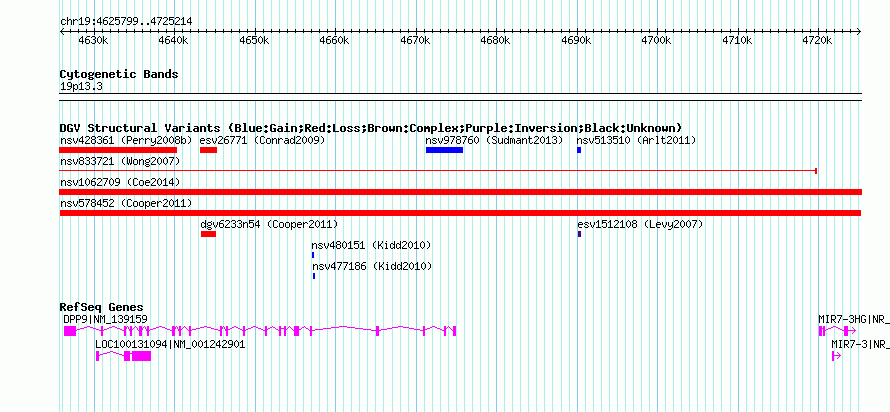The image size is (890, 412).
Task: Open the dgv6233n54 (Cooper2011) variant label
Action: pos(269,225)
